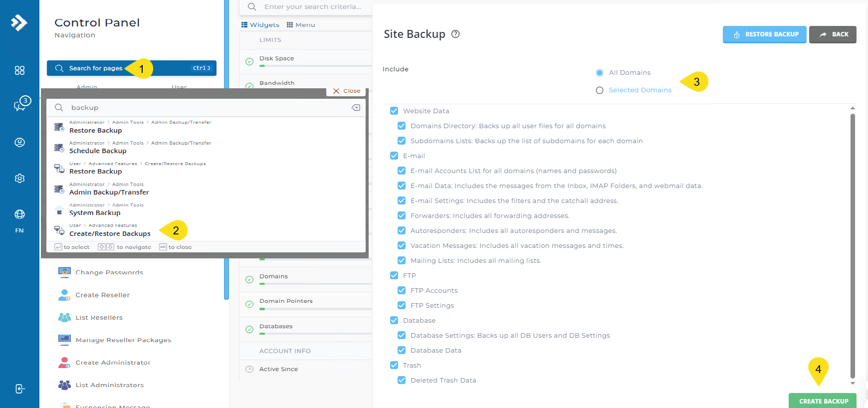The image size is (868, 408).
Task: Choose the Schedule Backup search result
Action: (206, 147)
